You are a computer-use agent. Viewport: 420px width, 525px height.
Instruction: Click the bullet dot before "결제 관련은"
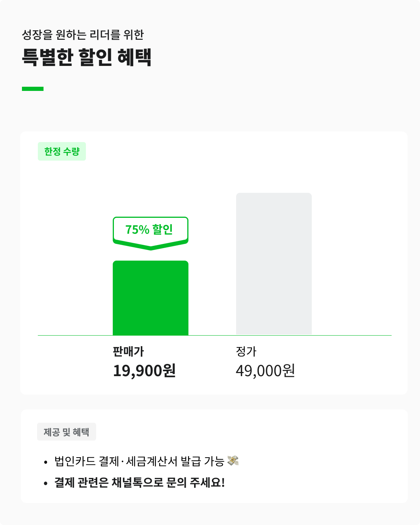[x=46, y=483]
